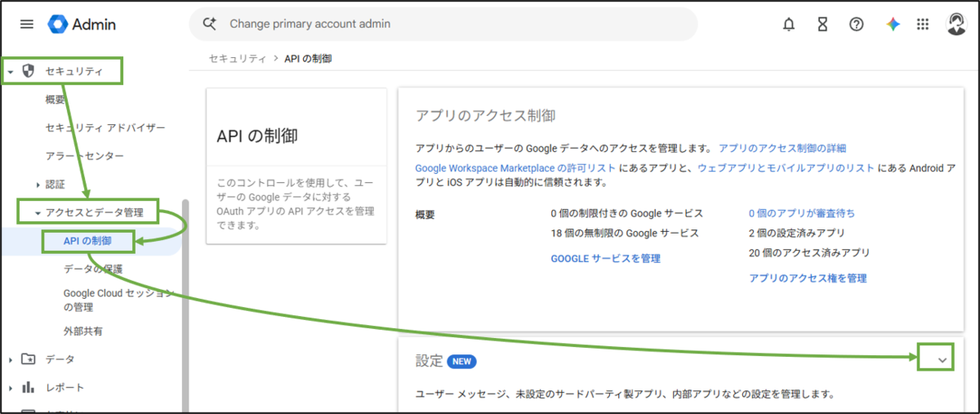Expand the レポート section arrow
980x414 pixels.
[11, 388]
